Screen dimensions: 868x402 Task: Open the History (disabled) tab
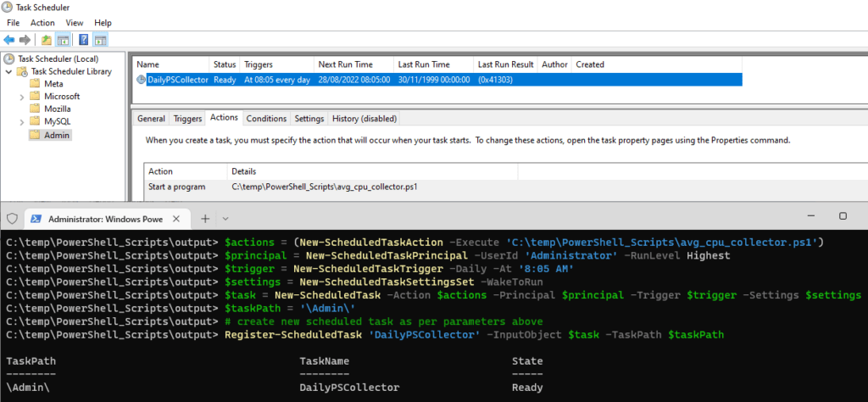coord(364,119)
